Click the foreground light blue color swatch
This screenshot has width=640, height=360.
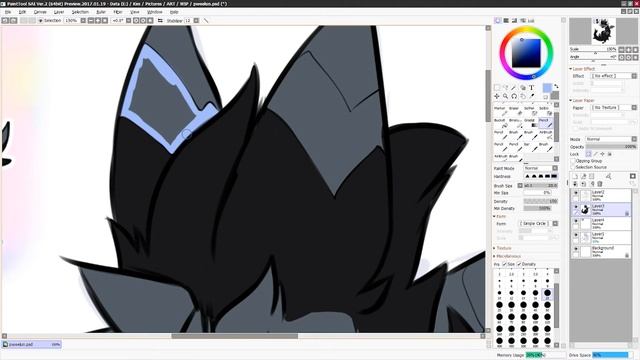click(x=547, y=88)
